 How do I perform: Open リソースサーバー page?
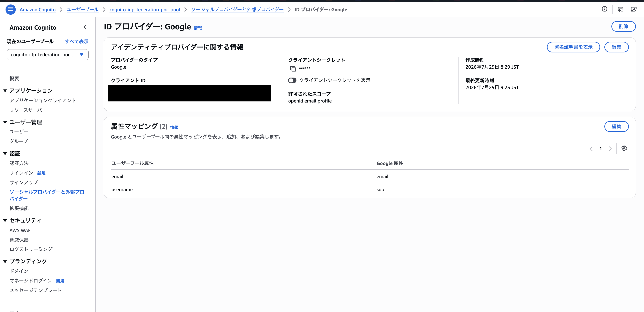coord(28,110)
